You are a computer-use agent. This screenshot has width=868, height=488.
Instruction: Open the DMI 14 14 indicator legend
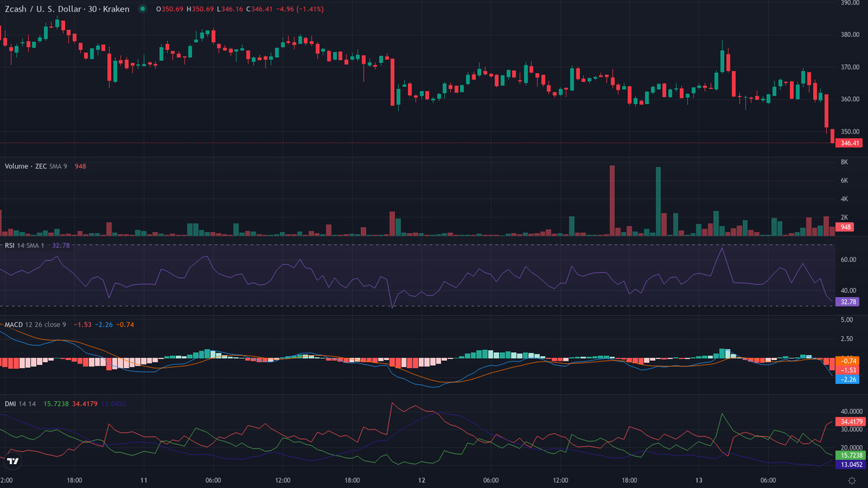[x=20, y=404]
